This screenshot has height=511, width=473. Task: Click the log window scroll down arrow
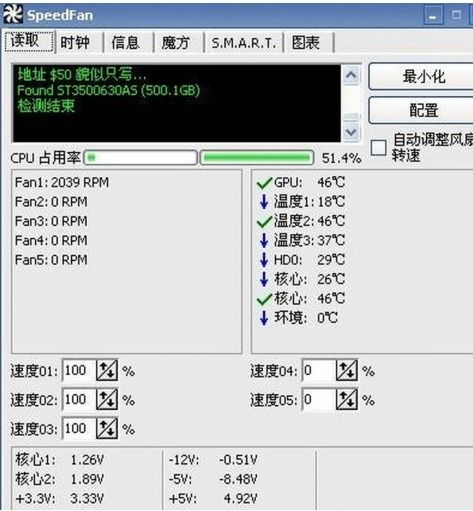tap(351, 132)
